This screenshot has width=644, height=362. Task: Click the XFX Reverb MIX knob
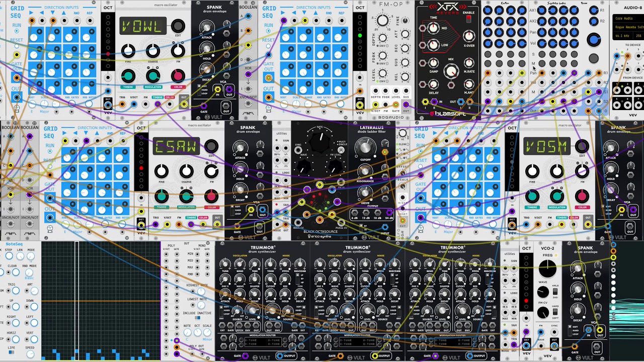pos(451,71)
